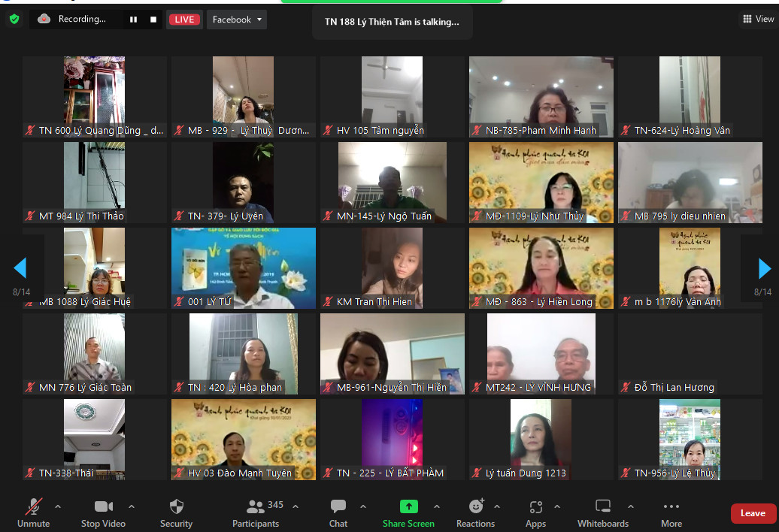Open the Chat panel
Viewport: 779px width, 532px height.
click(338, 512)
